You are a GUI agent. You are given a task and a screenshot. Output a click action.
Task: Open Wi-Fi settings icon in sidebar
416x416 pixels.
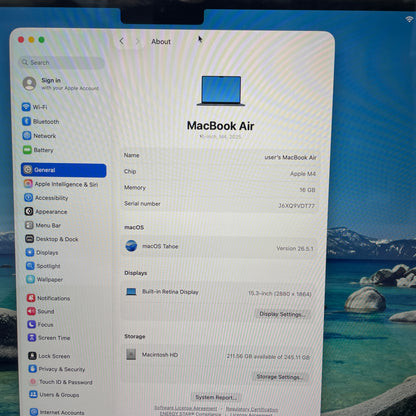(26, 107)
